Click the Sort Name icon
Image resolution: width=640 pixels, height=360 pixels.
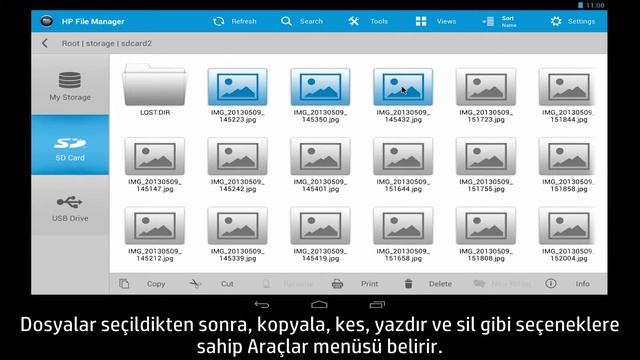489,21
